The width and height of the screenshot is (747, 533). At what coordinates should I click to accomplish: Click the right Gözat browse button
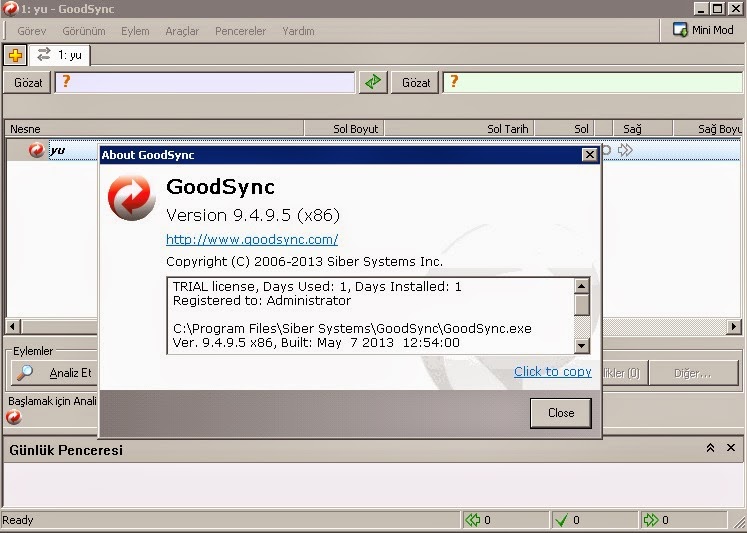click(x=415, y=82)
